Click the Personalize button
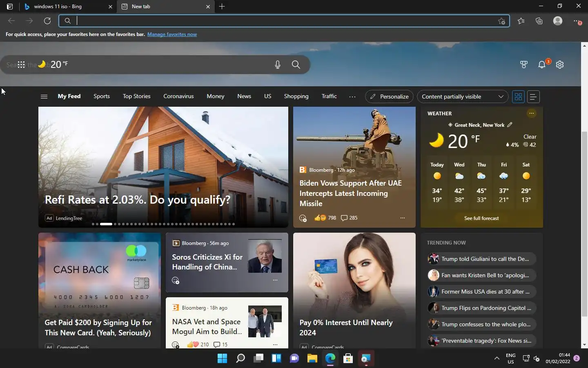This screenshot has height=368, width=588. (389, 96)
